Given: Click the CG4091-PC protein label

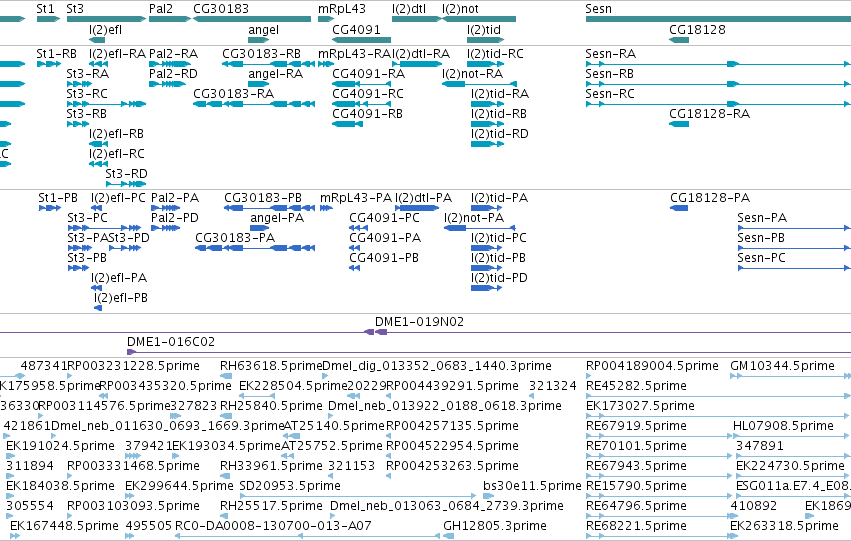Looking at the screenshot, I should pos(384,218).
